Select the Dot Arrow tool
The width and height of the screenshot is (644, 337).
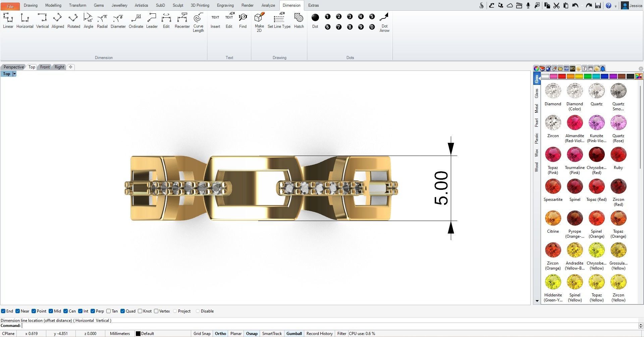[x=384, y=23]
